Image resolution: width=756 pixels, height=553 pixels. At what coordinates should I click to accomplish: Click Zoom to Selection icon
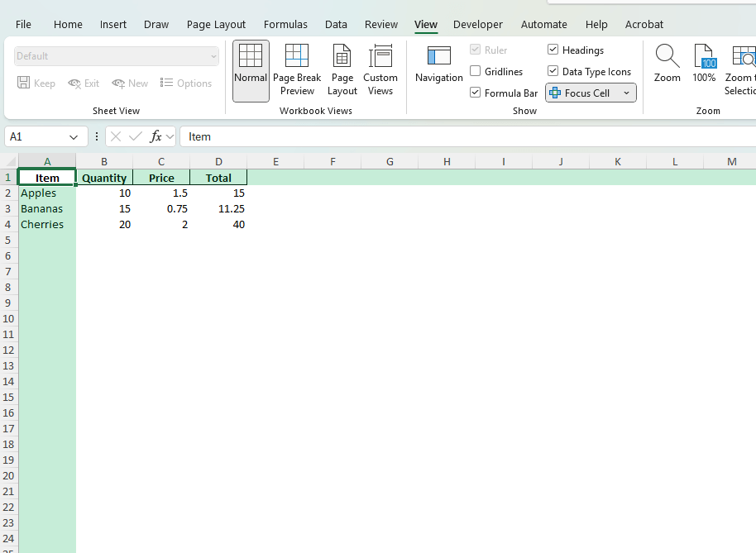pyautogui.click(x=743, y=56)
